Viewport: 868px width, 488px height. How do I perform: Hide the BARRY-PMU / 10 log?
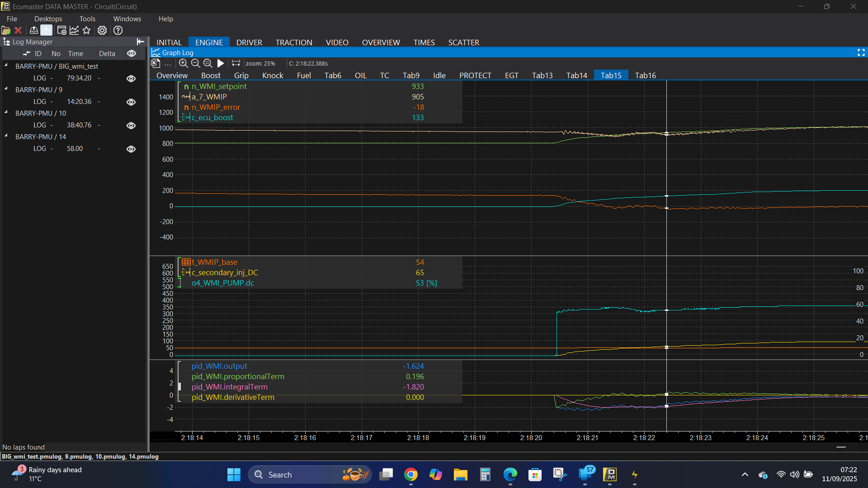point(131,125)
